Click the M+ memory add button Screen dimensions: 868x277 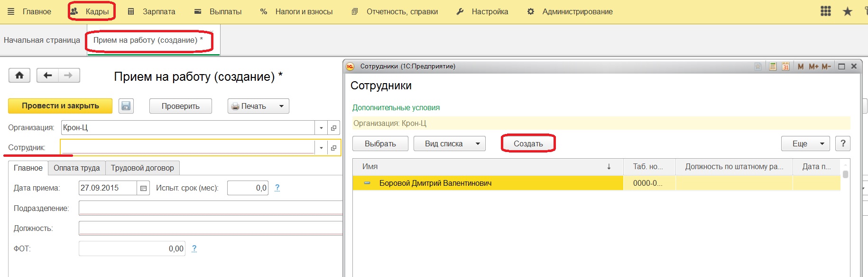pos(813,67)
